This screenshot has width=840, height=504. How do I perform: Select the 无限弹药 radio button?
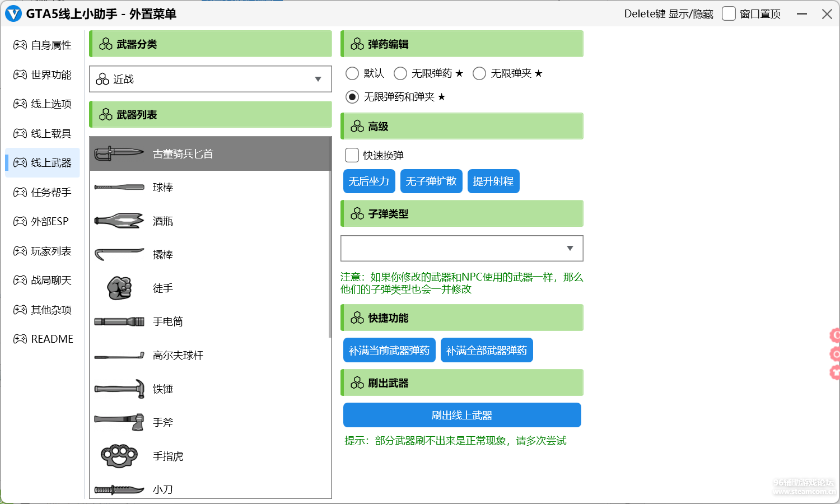tap(400, 73)
